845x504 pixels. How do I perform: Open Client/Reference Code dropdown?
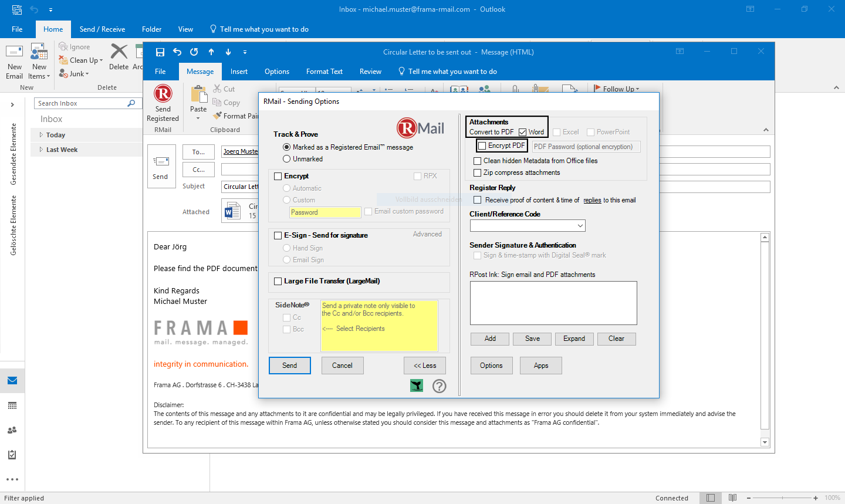click(x=580, y=226)
